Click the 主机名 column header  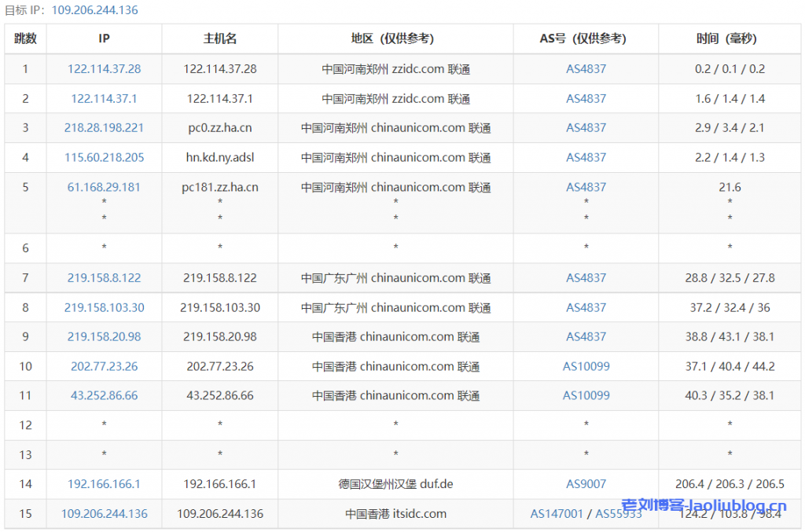tap(219, 39)
